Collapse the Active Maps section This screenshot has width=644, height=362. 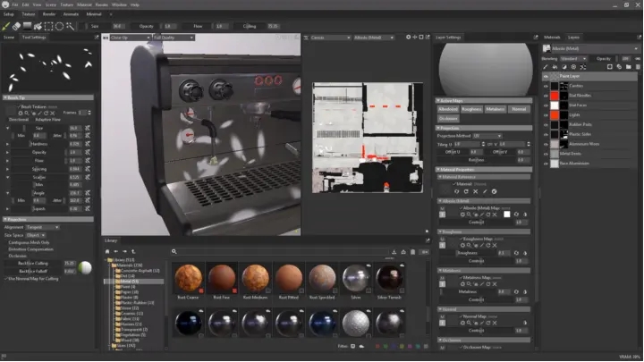click(483, 100)
